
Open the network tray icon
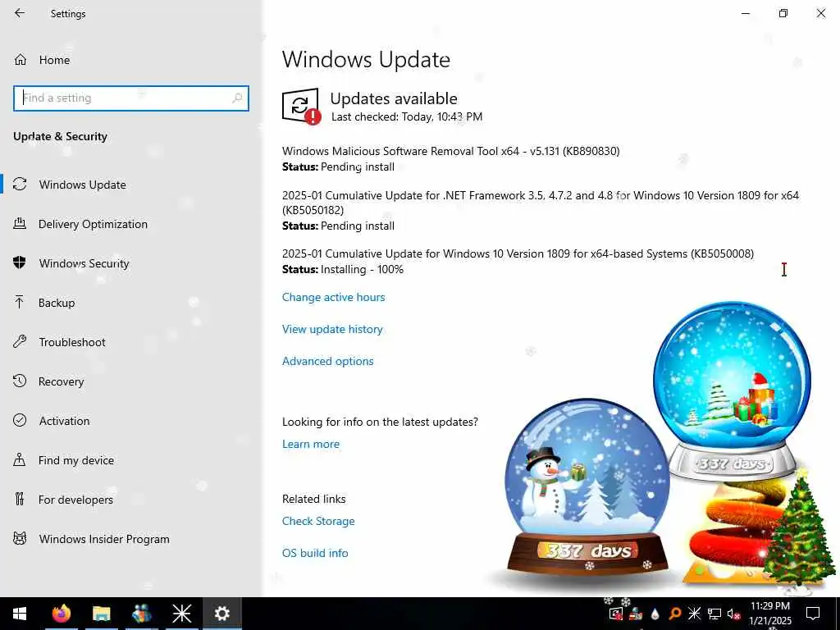(714, 614)
